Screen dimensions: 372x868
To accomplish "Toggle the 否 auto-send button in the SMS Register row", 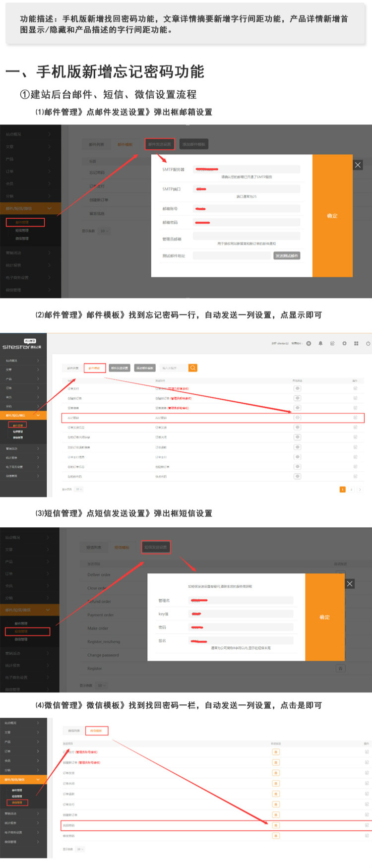I will point(340,669).
